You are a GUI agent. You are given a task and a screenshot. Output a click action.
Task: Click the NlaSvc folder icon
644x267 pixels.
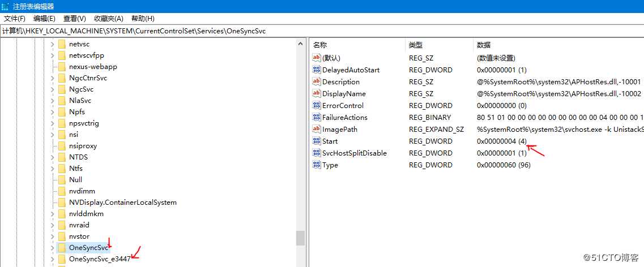point(62,101)
